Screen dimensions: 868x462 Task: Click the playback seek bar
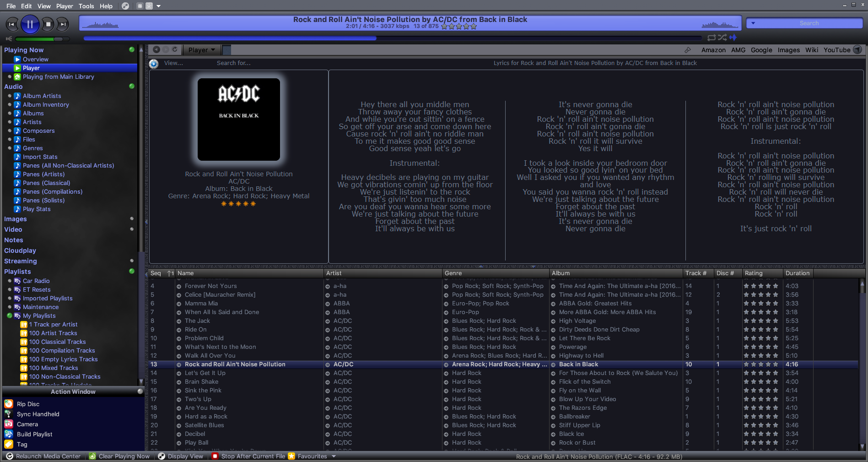(x=393, y=38)
